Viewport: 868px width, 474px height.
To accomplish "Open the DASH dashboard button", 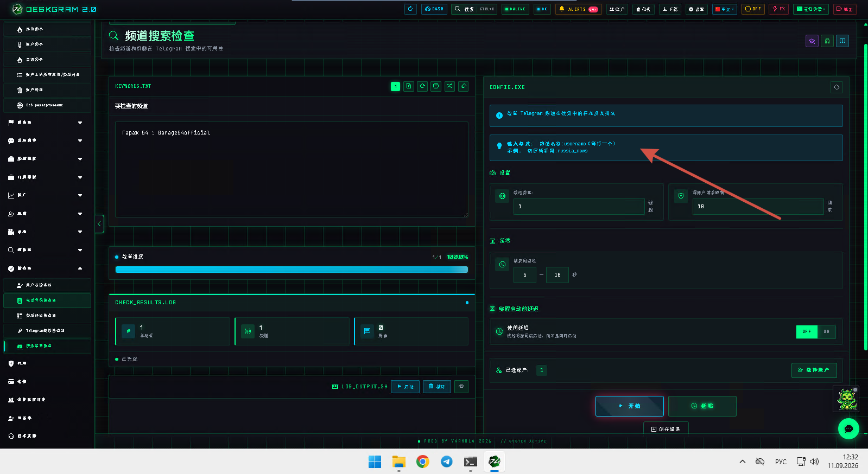I will pos(434,9).
